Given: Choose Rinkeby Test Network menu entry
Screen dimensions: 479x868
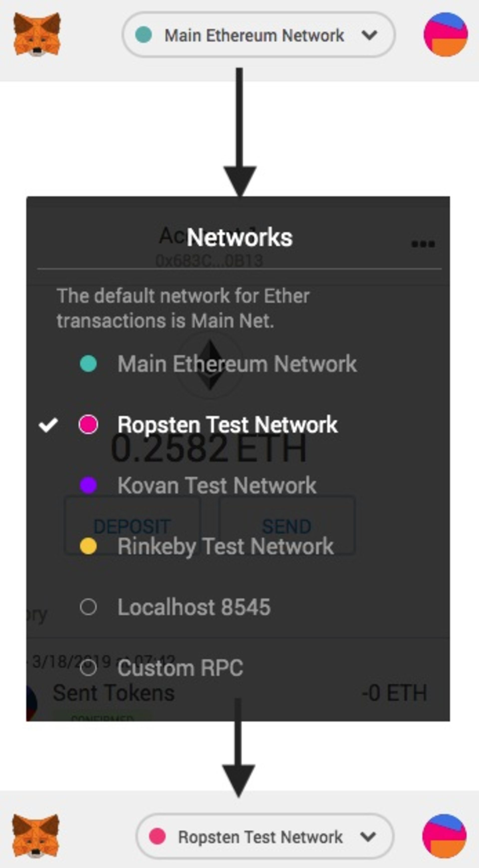Looking at the screenshot, I should point(225,546).
